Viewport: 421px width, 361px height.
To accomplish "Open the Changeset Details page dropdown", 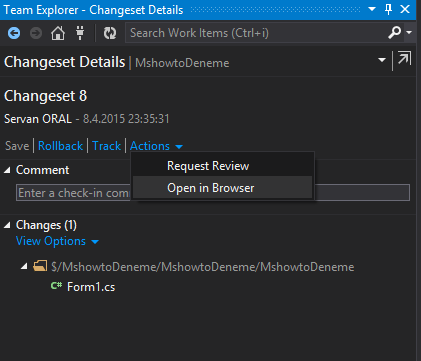I will pyautogui.click(x=382, y=60).
